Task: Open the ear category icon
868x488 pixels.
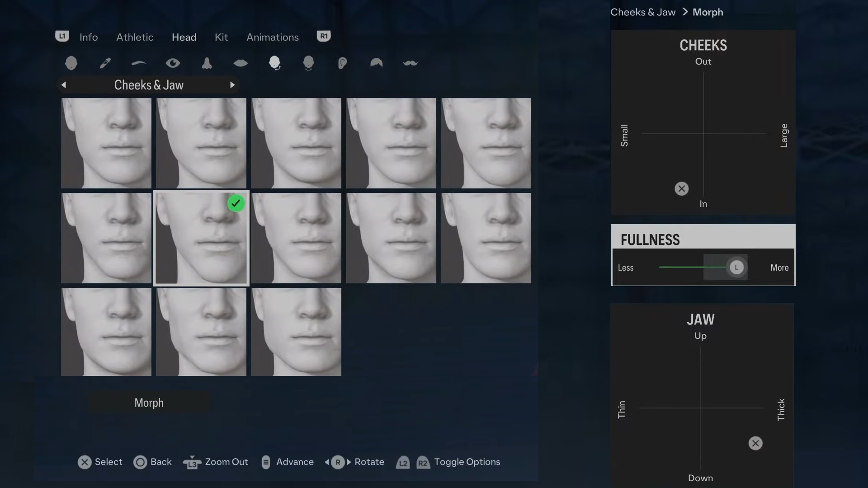Action: tap(342, 63)
